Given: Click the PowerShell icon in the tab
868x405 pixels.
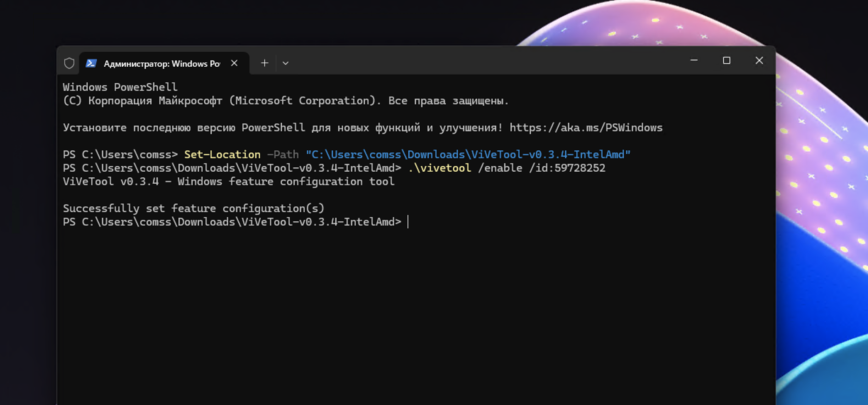Looking at the screenshot, I should [x=91, y=63].
